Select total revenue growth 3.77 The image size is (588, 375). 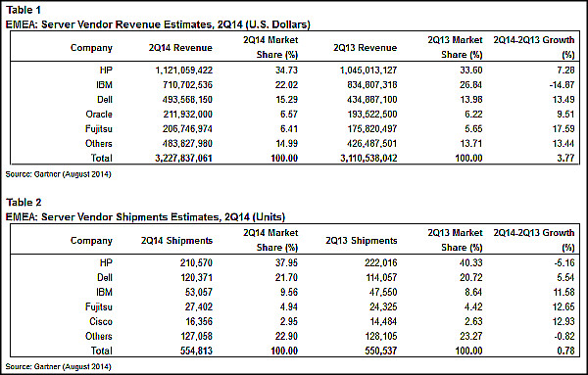tap(565, 158)
